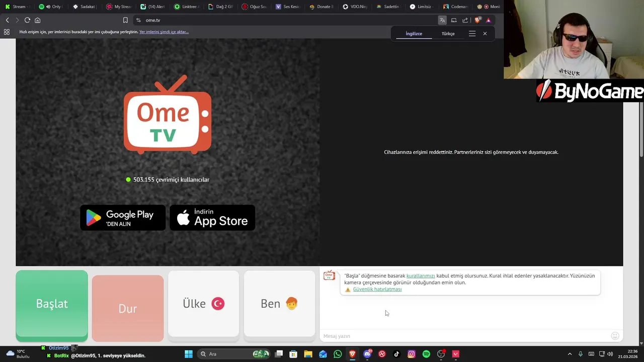Switch to the VDO.Ninja browser tab

(355, 7)
